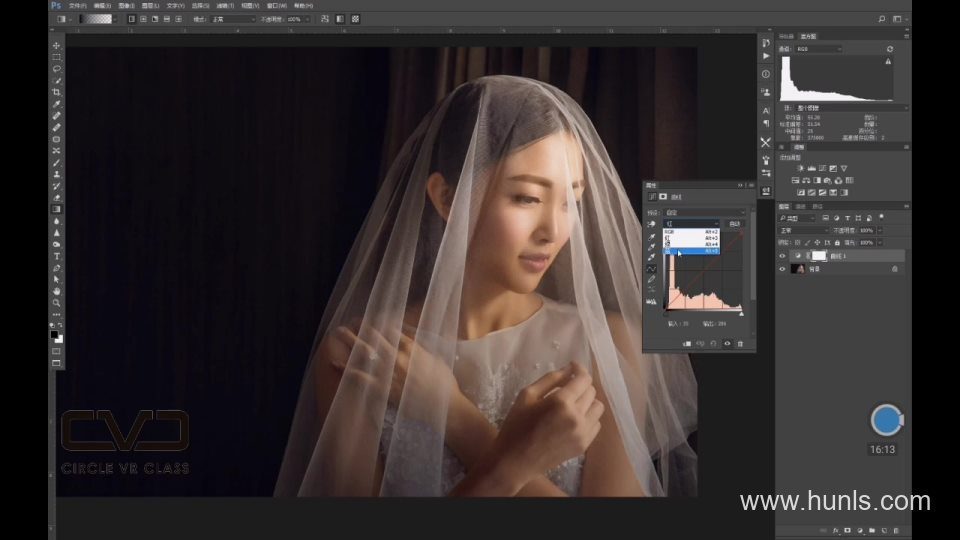This screenshot has height=540, width=960.
Task: Open the layer blend mode dropdown
Action: coord(803,230)
